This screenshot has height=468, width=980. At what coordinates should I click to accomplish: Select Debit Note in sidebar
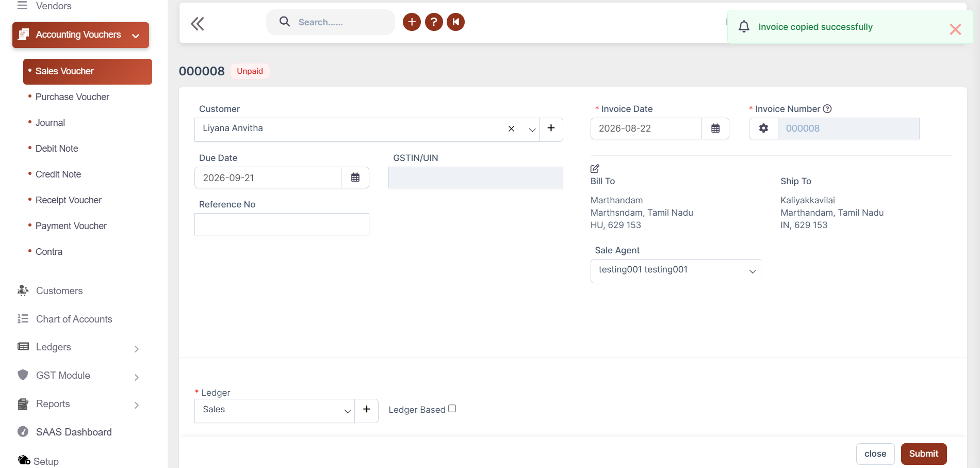(x=57, y=149)
